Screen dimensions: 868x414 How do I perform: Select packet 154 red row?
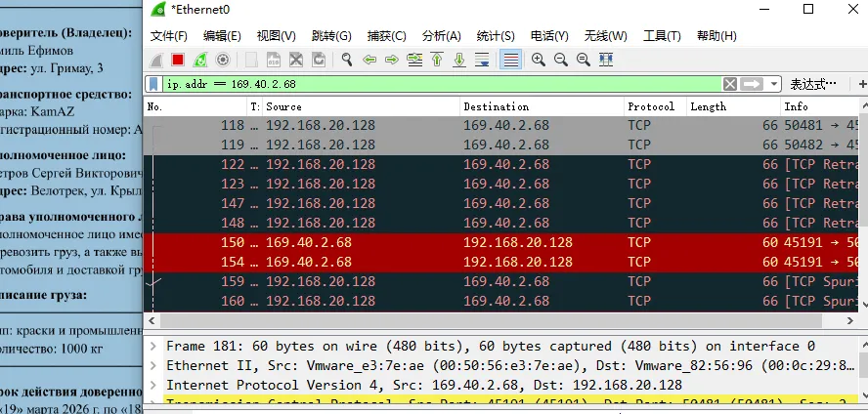(x=501, y=262)
